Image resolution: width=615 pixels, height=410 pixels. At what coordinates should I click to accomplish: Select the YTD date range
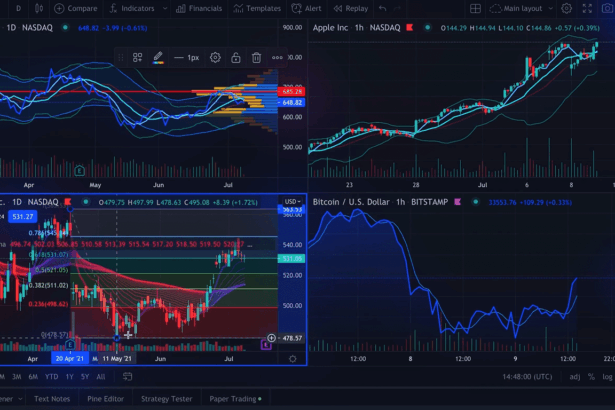click(51, 377)
